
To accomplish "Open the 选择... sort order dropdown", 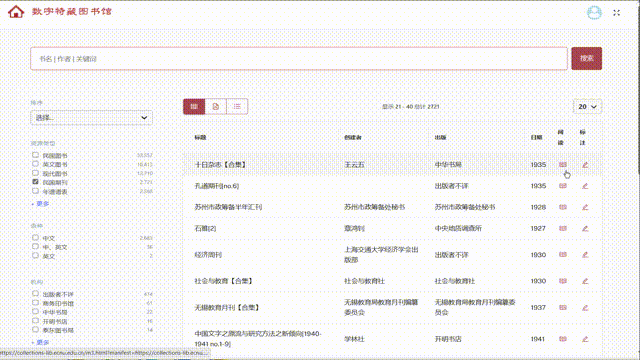I will click(x=91, y=118).
